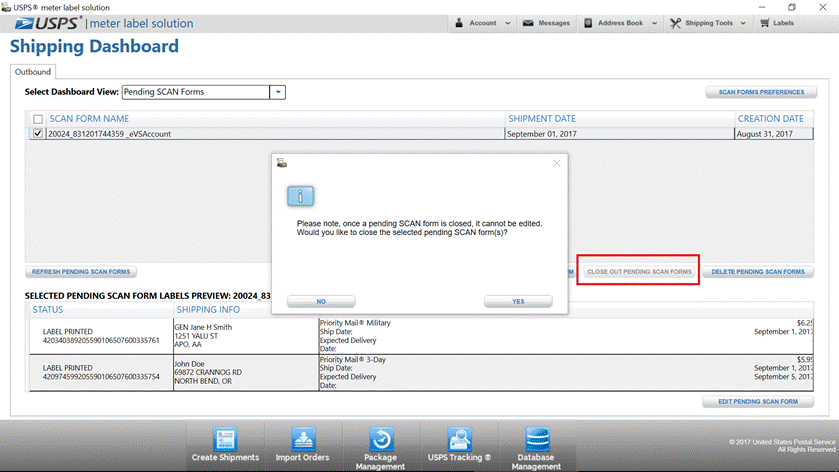
Task: Click the SHIPPING INFO column header
Action: tap(208, 310)
